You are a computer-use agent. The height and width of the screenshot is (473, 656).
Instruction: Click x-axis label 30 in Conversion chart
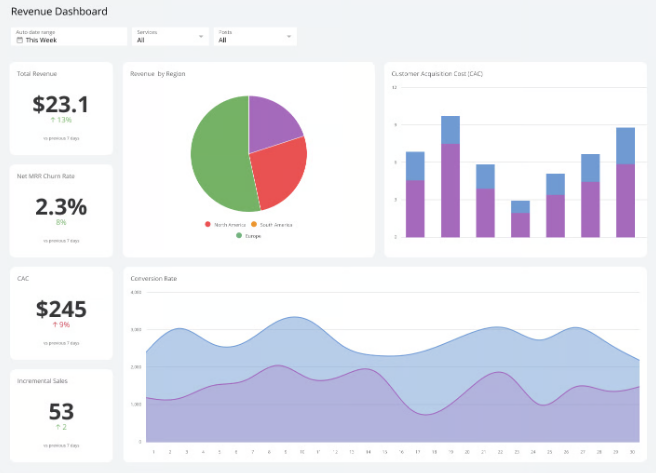tap(632, 452)
